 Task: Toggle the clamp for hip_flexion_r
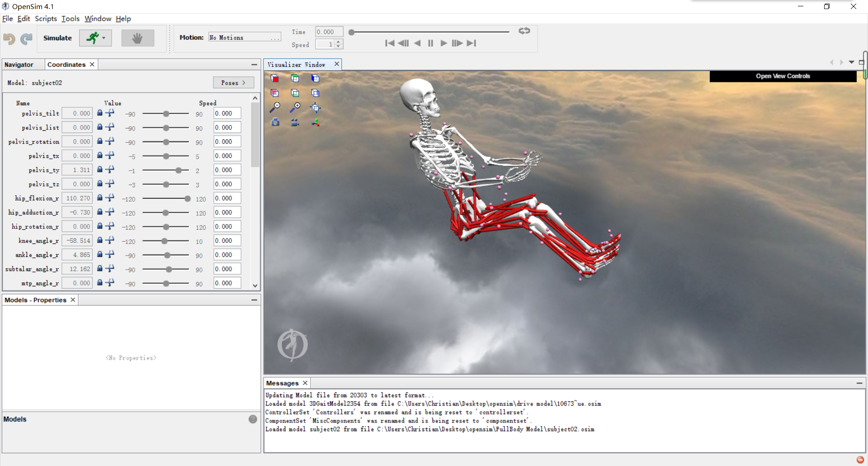[109, 198]
